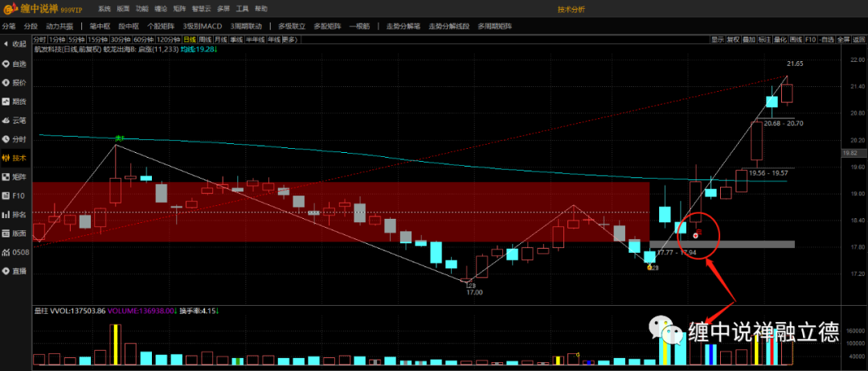
Task: Open the 帮助 menu
Action: (x=260, y=9)
